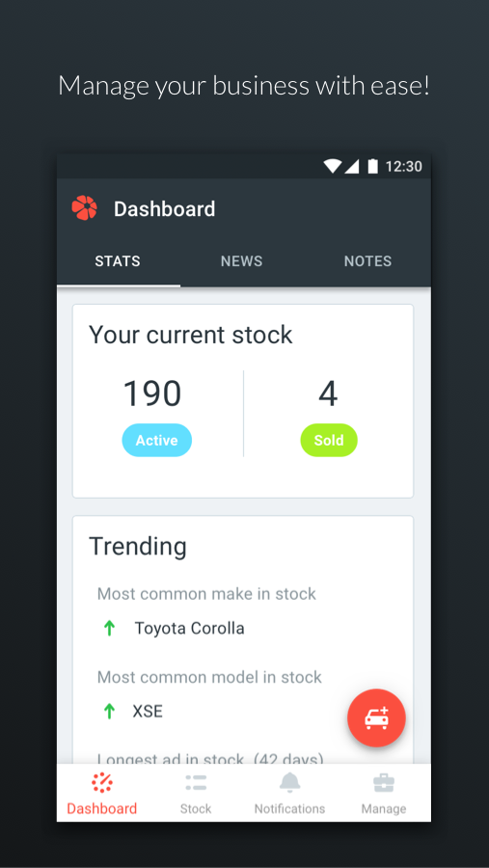The image size is (489, 868).
Task: Select the blue Active badge
Action: 156,440
